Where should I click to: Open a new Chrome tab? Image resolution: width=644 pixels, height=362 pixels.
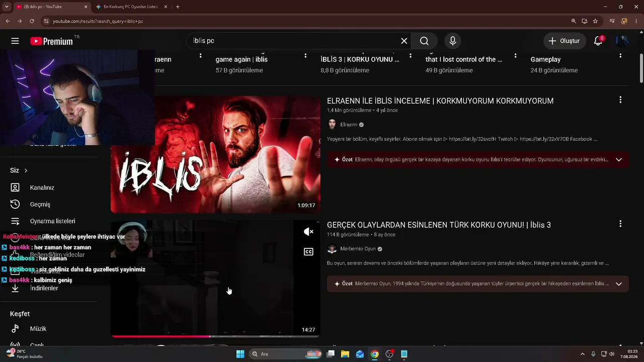(178, 7)
